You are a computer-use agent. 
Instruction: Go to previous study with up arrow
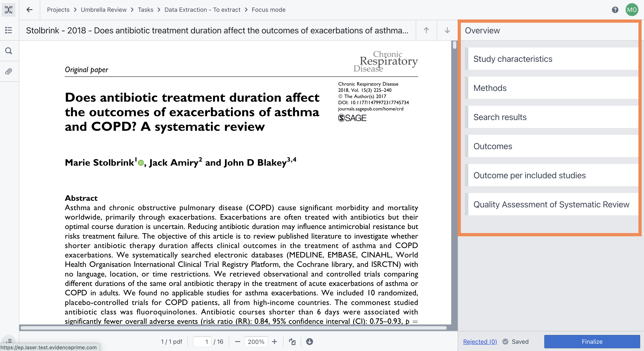coord(426,30)
